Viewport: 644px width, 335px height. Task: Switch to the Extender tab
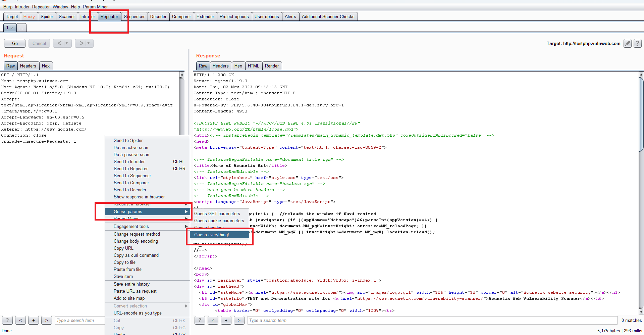(205, 16)
